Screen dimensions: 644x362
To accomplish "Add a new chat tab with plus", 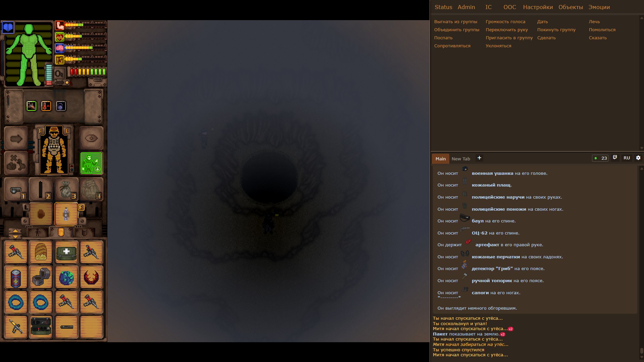I will click(479, 158).
